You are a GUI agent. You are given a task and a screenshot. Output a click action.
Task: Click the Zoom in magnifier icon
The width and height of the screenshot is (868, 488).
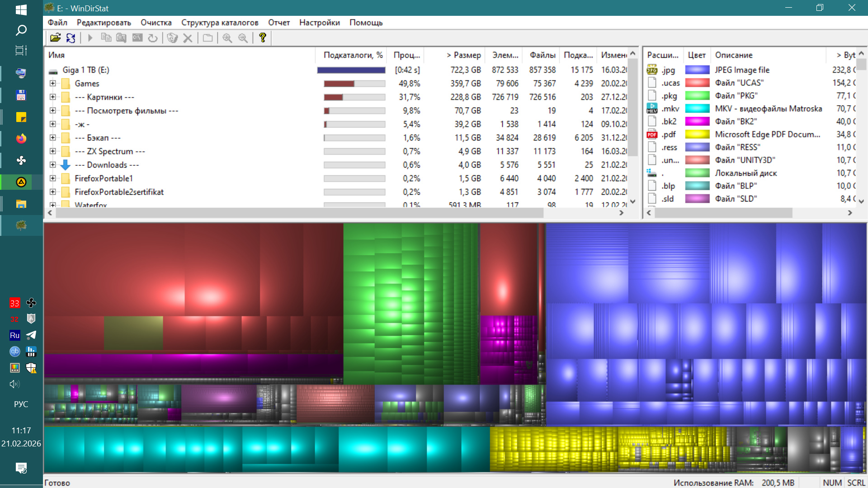point(227,38)
